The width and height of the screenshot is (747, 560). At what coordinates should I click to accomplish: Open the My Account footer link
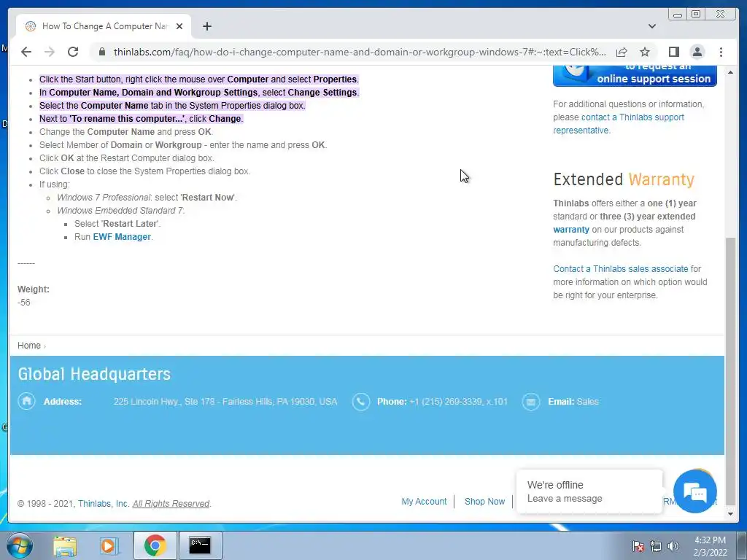pyautogui.click(x=424, y=502)
